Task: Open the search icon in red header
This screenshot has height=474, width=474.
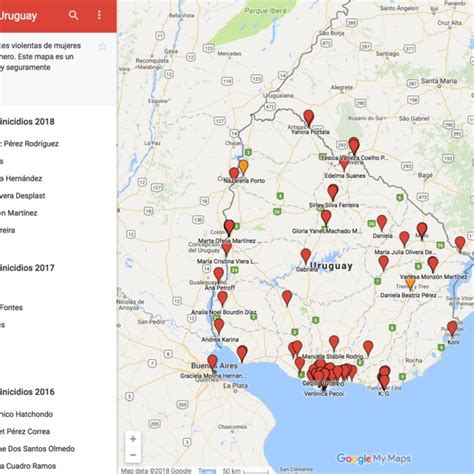Action: (x=73, y=15)
